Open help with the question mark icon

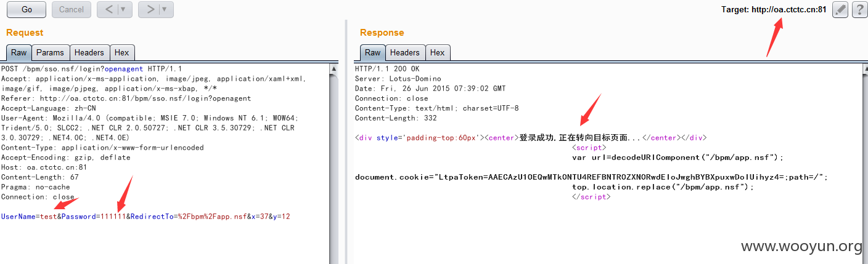click(x=859, y=9)
